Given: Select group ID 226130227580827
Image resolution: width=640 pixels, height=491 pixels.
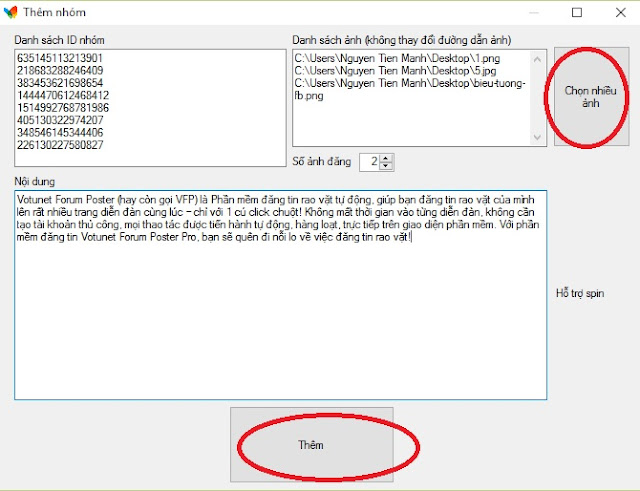Looking at the screenshot, I should click(60, 145).
